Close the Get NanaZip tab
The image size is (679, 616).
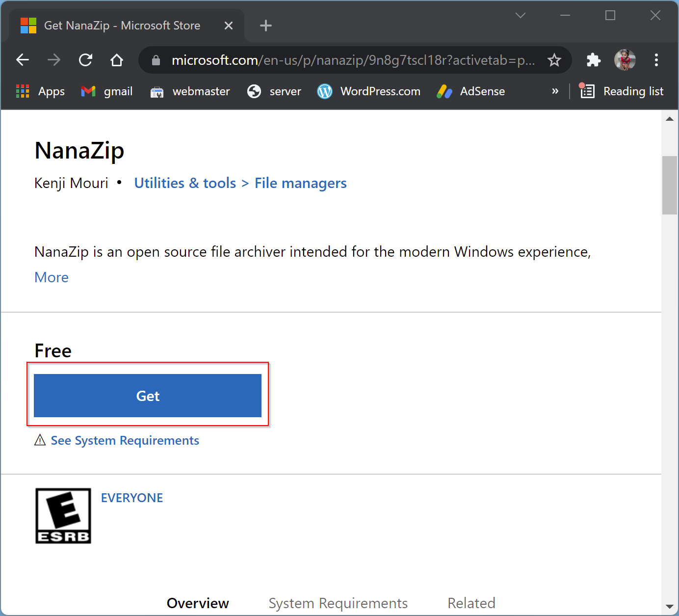tap(229, 26)
